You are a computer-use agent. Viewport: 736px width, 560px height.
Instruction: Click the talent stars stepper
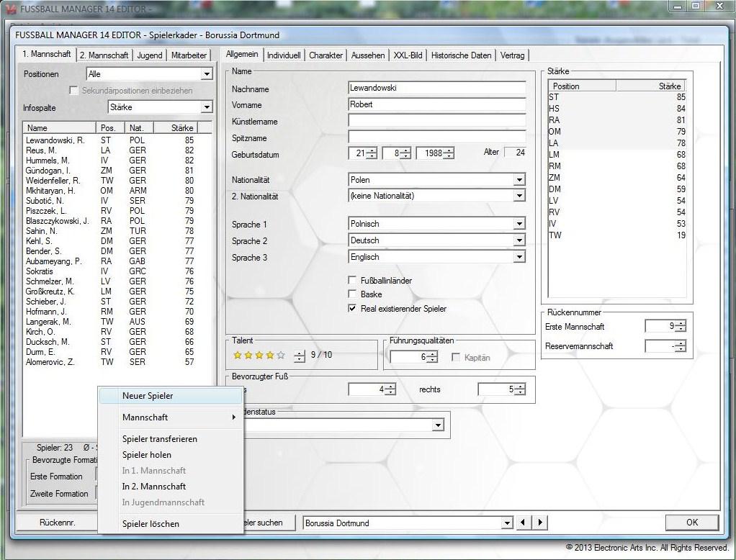(x=299, y=356)
